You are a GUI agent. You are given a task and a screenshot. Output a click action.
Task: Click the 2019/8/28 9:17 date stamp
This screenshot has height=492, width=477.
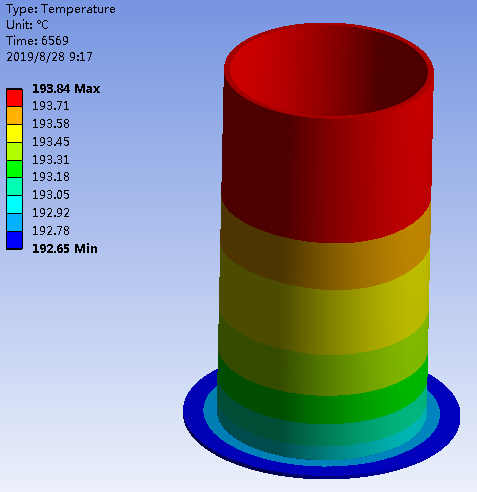(49, 57)
